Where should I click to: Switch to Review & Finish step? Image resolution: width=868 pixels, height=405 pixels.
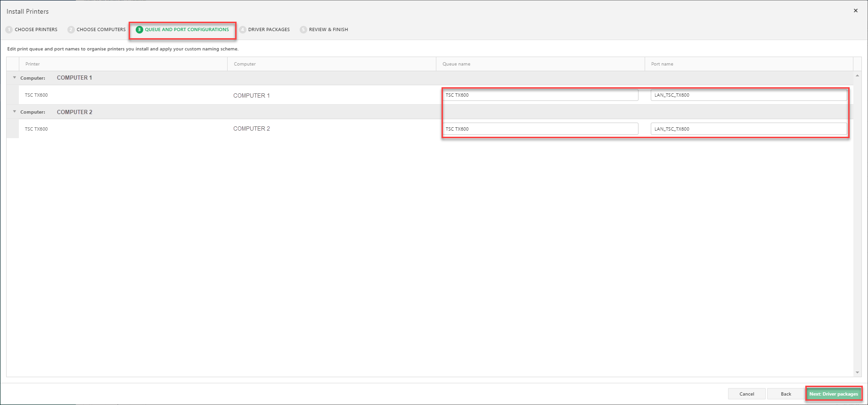[324, 30]
